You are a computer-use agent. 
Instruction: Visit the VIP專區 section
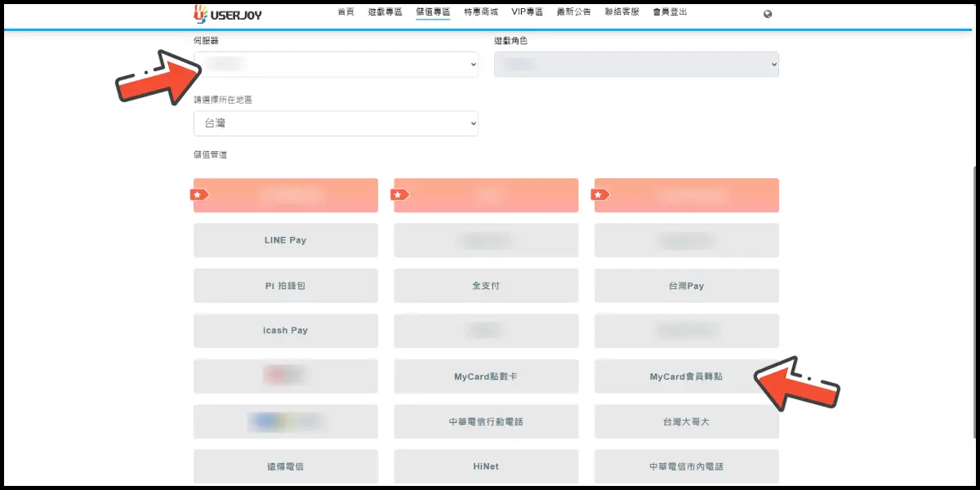[527, 12]
